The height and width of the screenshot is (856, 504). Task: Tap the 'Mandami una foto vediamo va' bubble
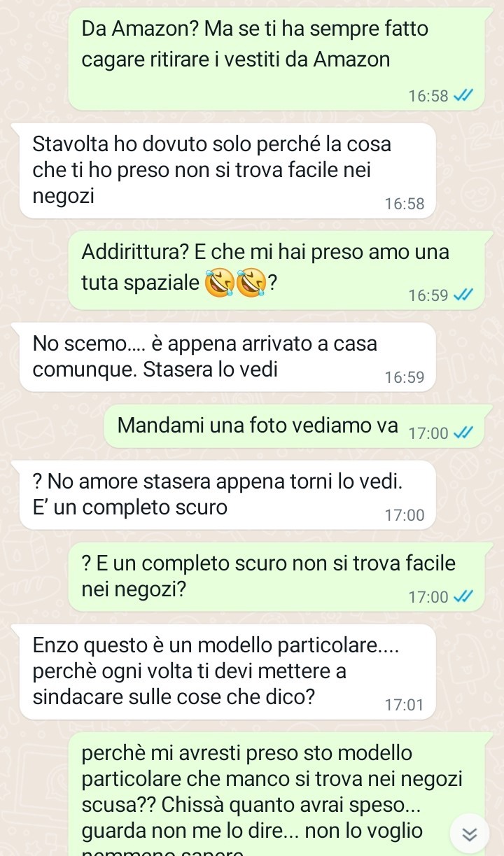click(x=297, y=426)
